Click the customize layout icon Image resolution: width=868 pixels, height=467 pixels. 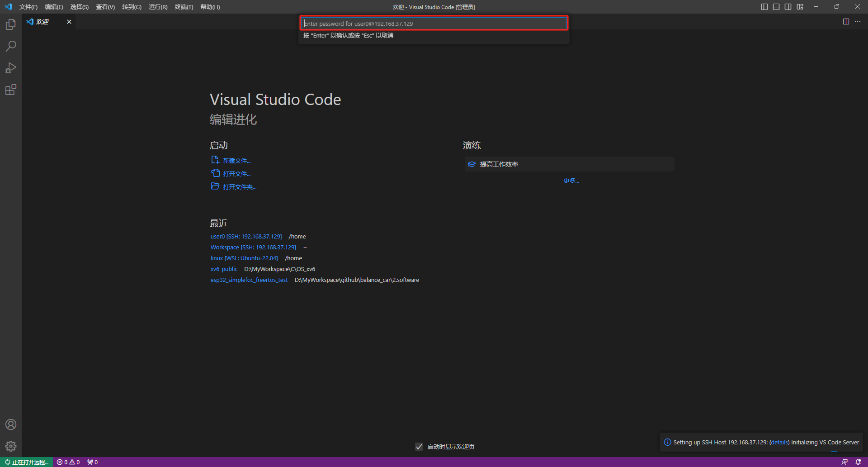click(800, 7)
